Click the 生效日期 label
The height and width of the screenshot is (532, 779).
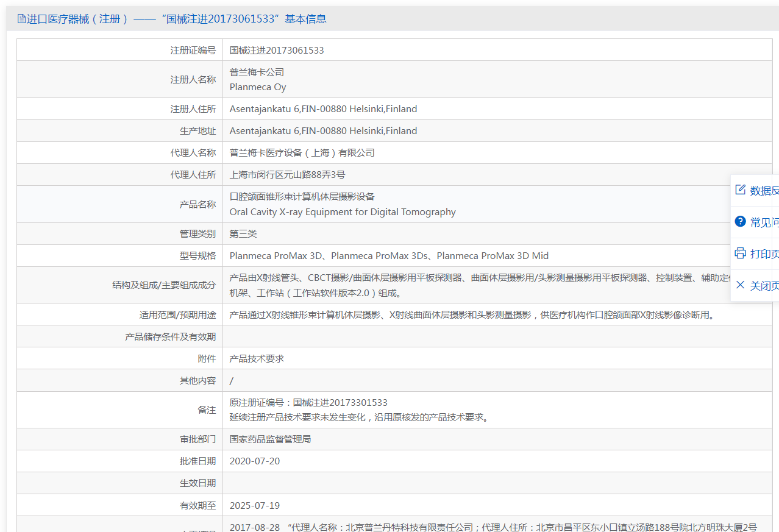tap(197, 483)
